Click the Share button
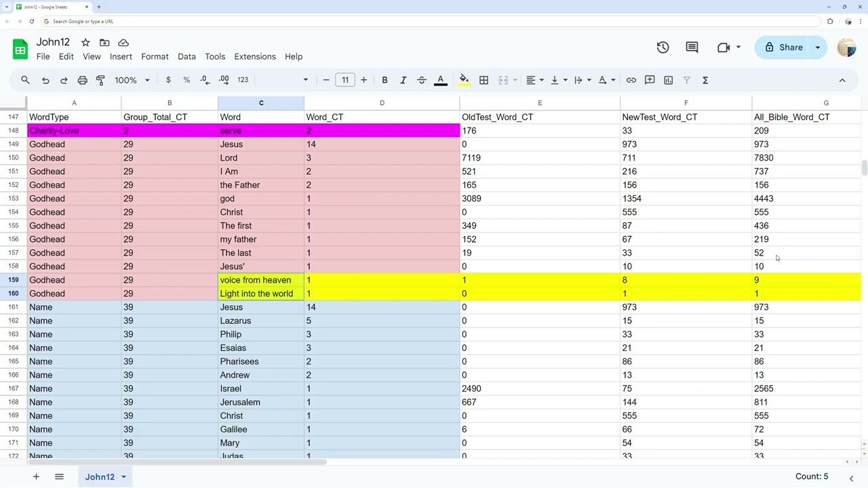Image resolution: width=868 pixels, height=488 pixels. 783,47
